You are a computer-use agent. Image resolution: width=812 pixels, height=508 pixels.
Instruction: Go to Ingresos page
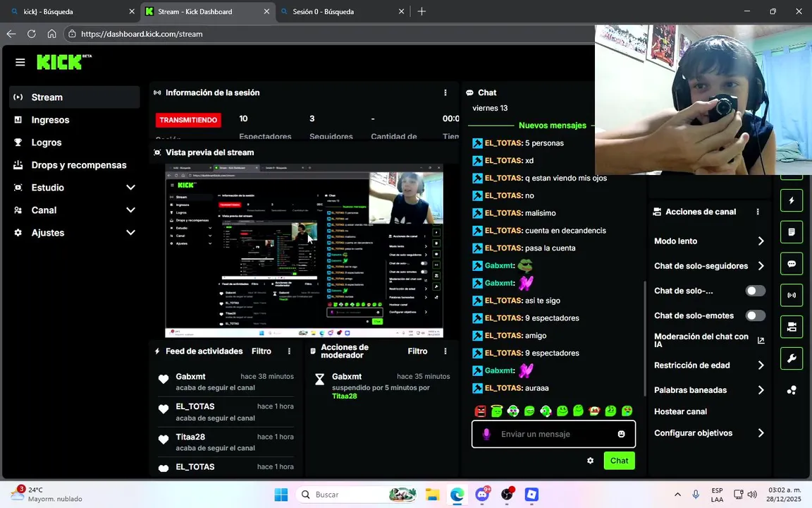click(75, 120)
